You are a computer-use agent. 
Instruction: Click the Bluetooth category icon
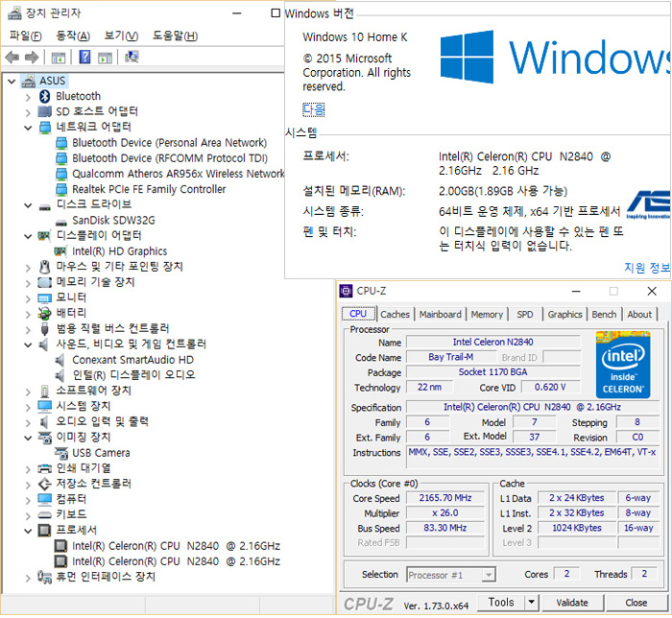pyautogui.click(x=44, y=96)
